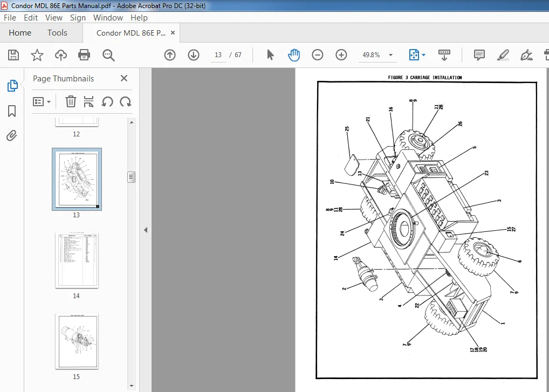Expand fit page options arrow

[x=424, y=55]
